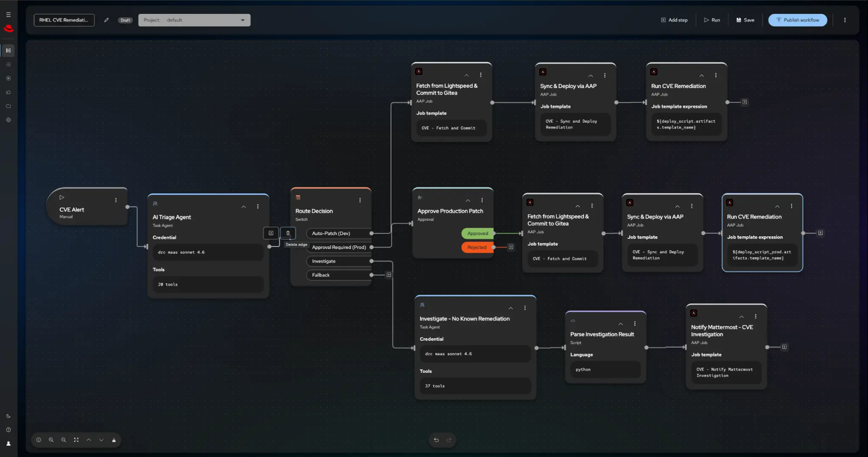Screen dimensions: 868x457
Task: Run the workflow
Action: (712, 20)
